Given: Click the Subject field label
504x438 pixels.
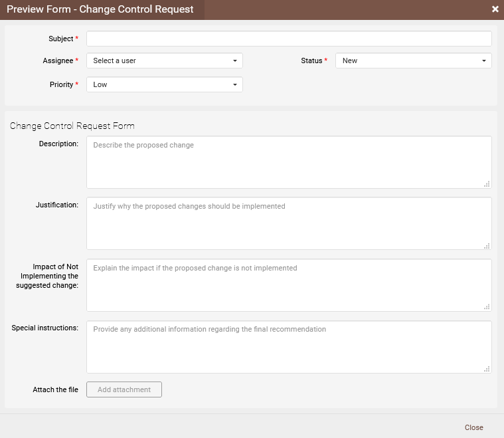Looking at the screenshot, I should (x=60, y=39).
